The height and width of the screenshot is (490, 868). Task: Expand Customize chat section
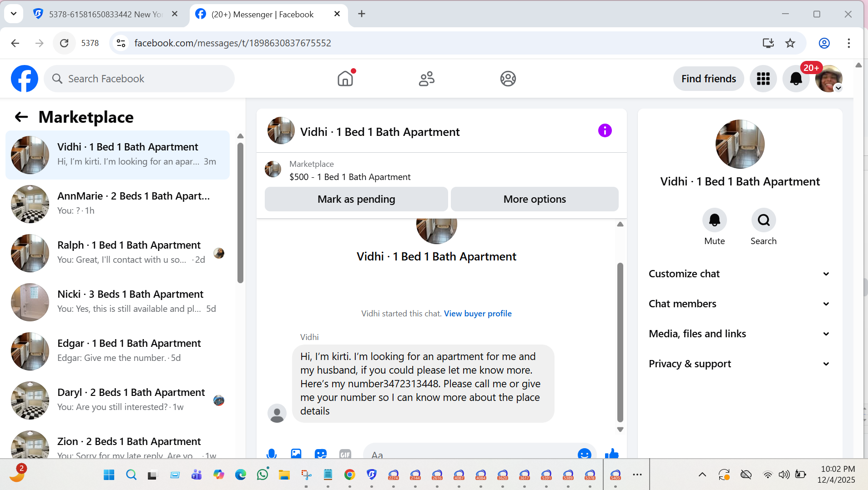[739, 274]
